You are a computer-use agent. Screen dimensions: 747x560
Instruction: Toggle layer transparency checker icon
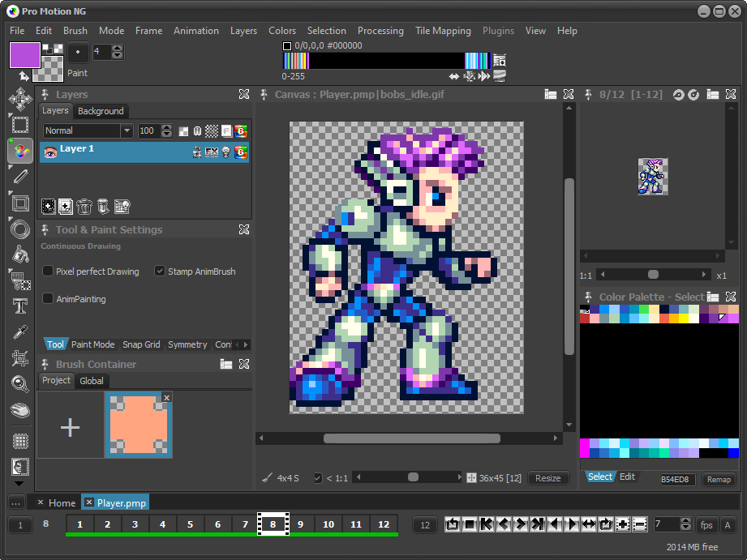(183, 131)
